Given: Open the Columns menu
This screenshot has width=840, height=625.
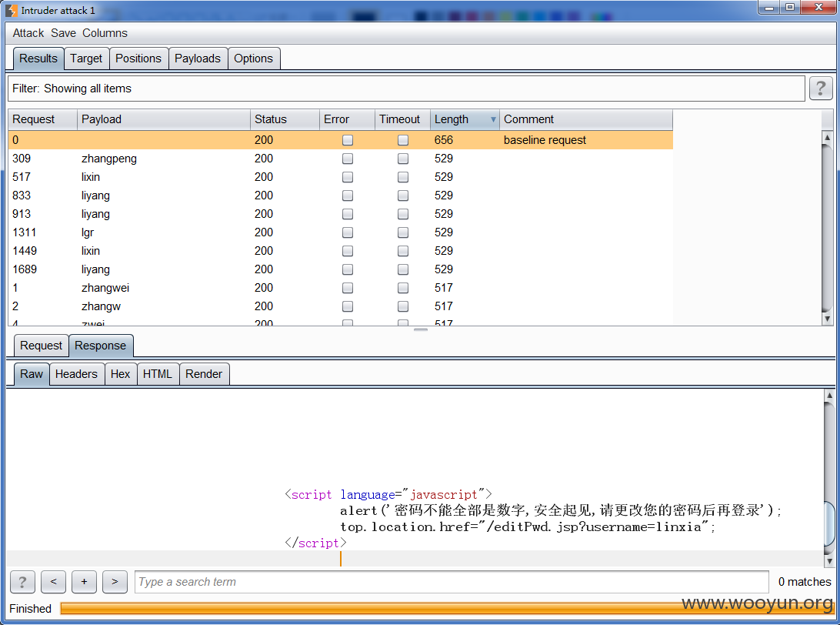Looking at the screenshot, I should click(x=105, y=33).
